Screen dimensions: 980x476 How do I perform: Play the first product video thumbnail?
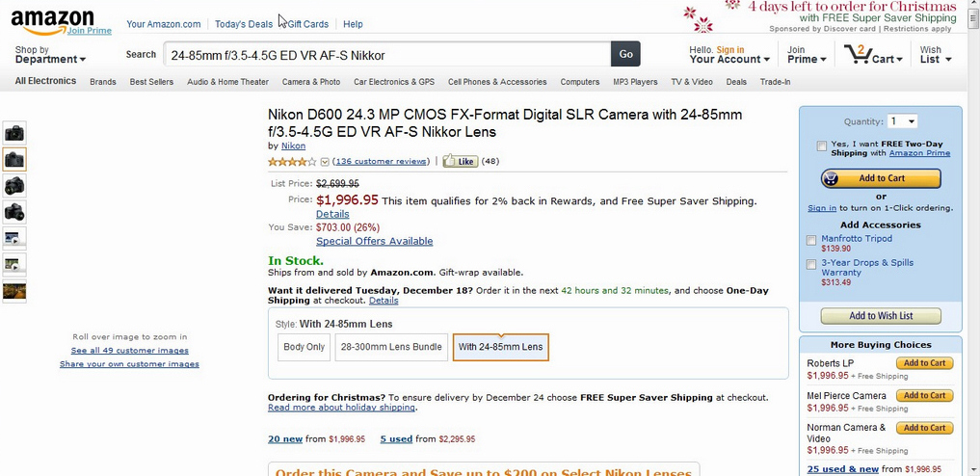[x=14, y=238]
